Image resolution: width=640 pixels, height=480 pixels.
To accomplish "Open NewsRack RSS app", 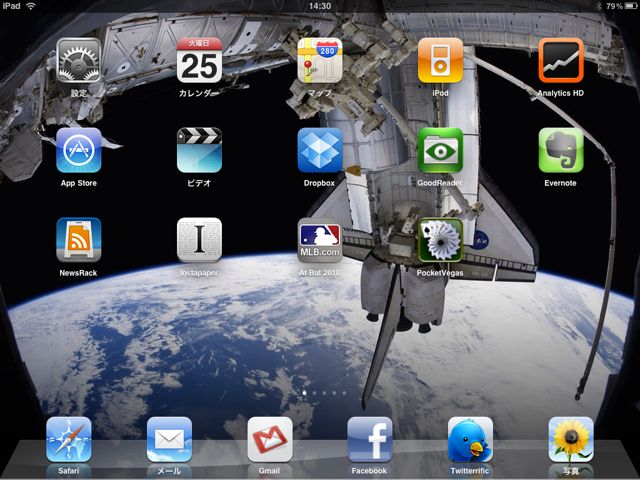I will 79,240.
